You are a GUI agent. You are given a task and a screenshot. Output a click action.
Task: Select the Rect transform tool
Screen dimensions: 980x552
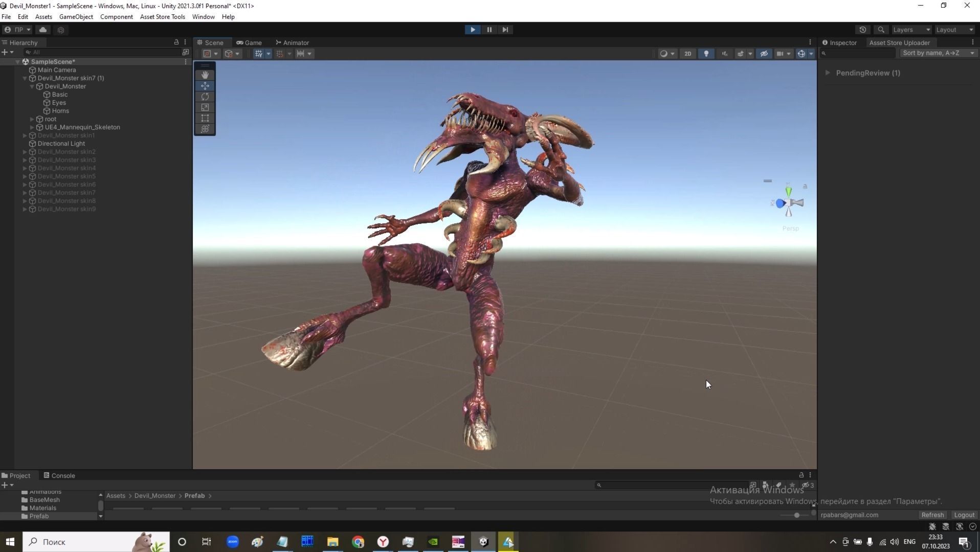tap(205, 118)
